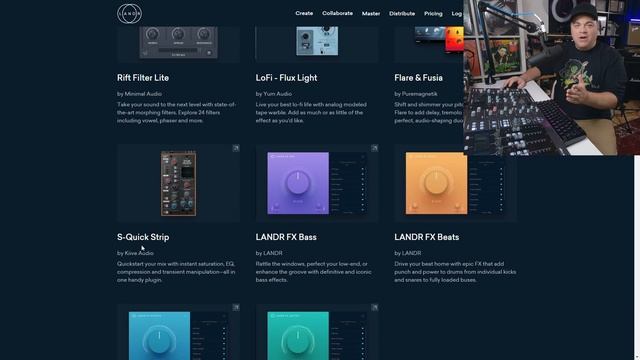Image resolution: width=640 pixels, height=360 pixels.
Task: Open external link icon on teal LANDR FX card
Action: [x=374, y=307]
